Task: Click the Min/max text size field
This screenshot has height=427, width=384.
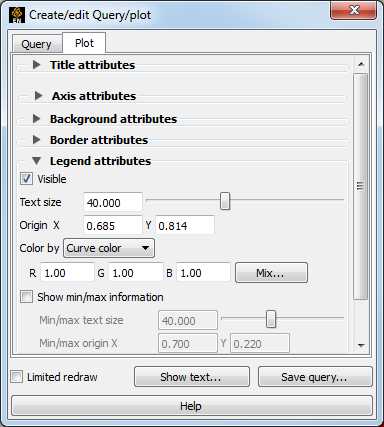Action: (188, 320)
